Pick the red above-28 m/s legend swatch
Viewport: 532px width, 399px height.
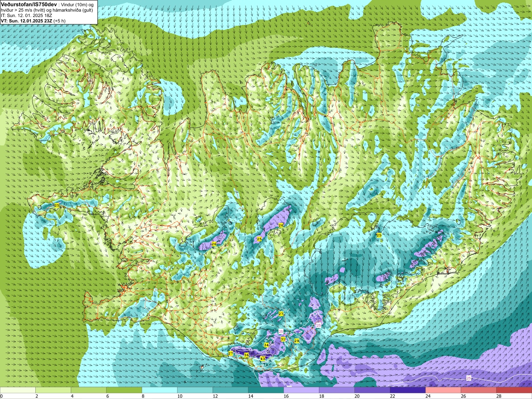514,390
